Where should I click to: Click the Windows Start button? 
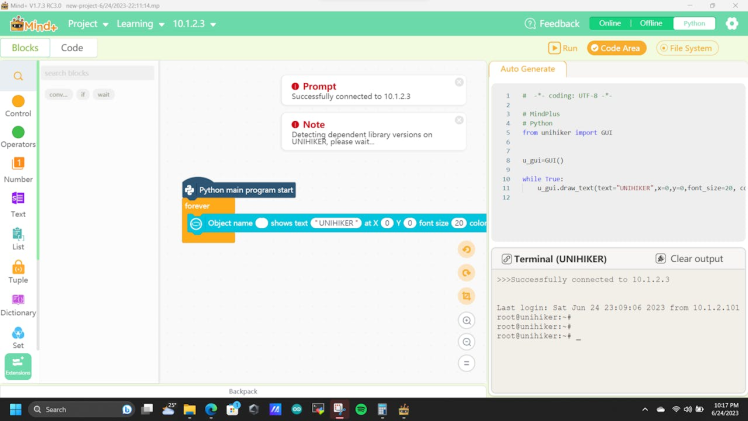16,410
